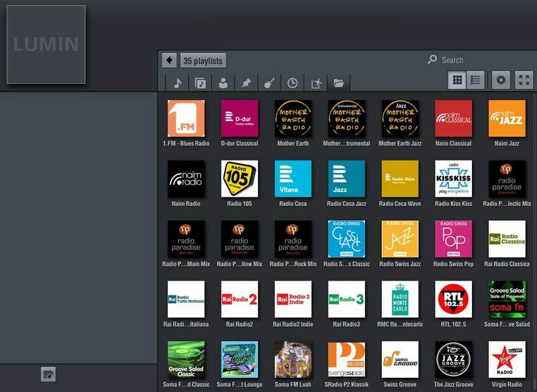Open the folder browse tab
Screen dimensions: 537x392
[339, 83]
